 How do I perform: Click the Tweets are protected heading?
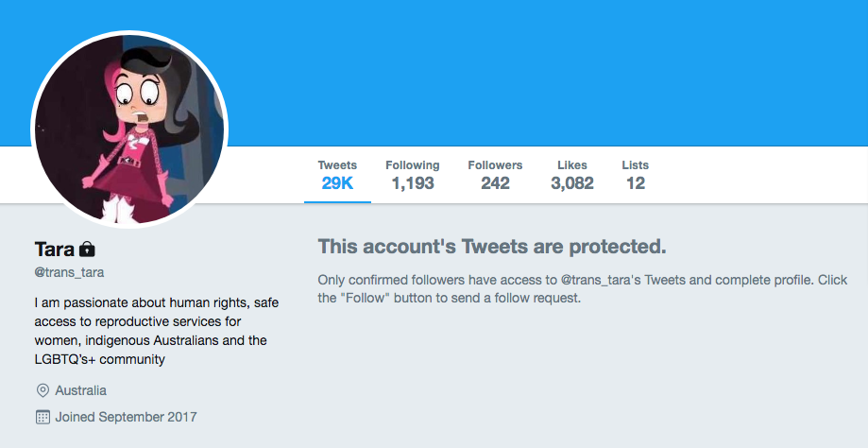pos(491,247)
